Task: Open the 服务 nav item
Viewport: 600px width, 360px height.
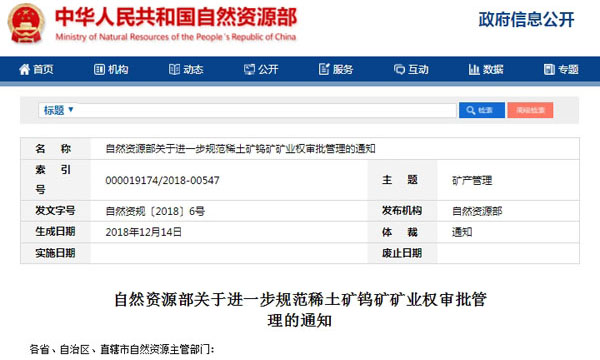Action: [x=336, y=69]
